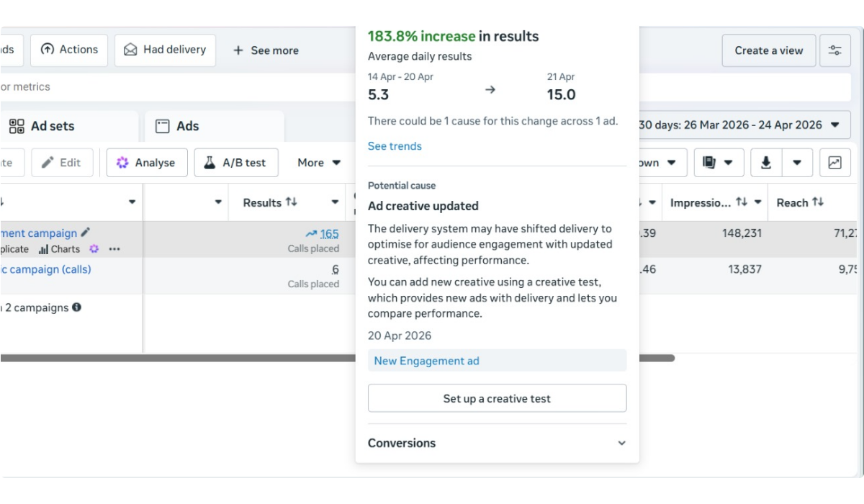This screenshot has height=504, width=864.
Task: Open the Impressions column dropdown arrow
Action: click(x=758, y=203)
